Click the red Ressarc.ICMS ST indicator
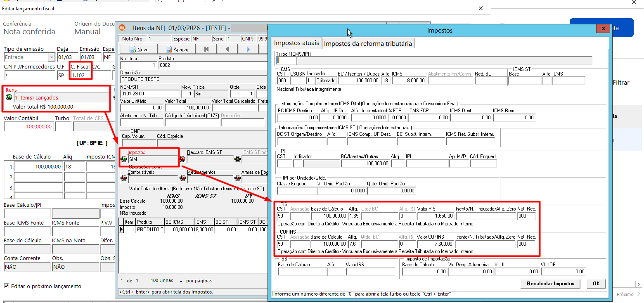This screenshot has height=303, width=644. [x=182, y=159]
